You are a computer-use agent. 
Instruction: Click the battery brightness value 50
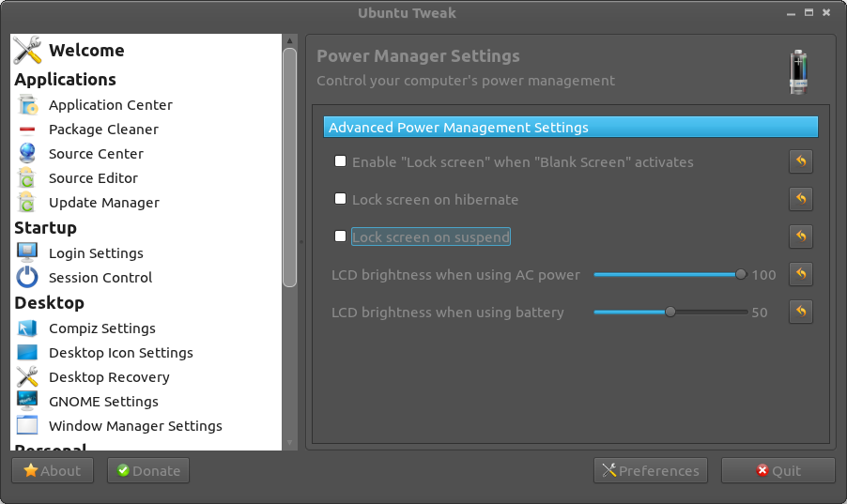[760, 313]
